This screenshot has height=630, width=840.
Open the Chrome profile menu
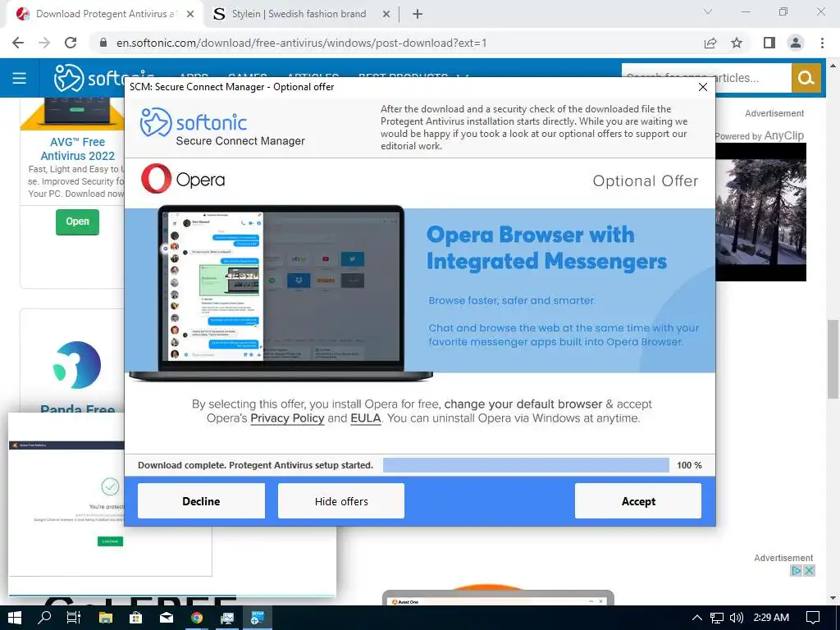pos(796,43)
